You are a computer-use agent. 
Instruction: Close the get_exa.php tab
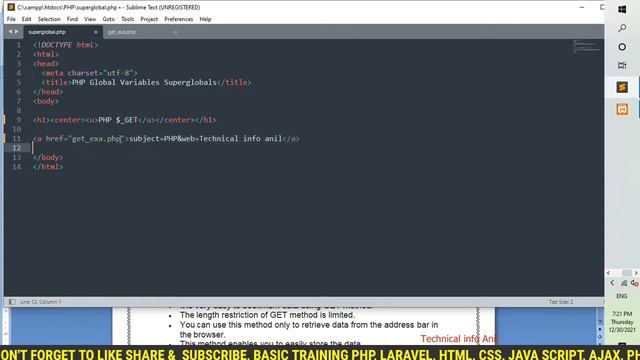[x=176, y=32]
